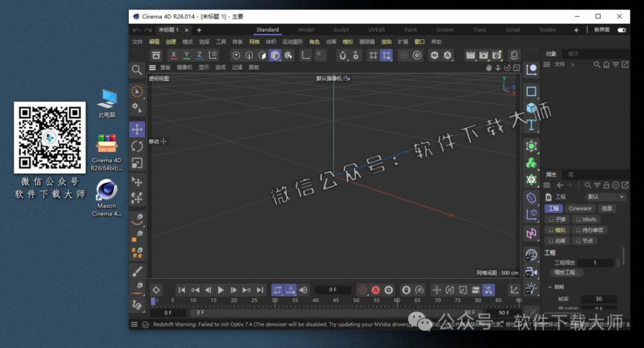The height and width of the screenshot is (348, 644).
Task: Toggle timeline sound speaker icon
Action: coord(304,290)
